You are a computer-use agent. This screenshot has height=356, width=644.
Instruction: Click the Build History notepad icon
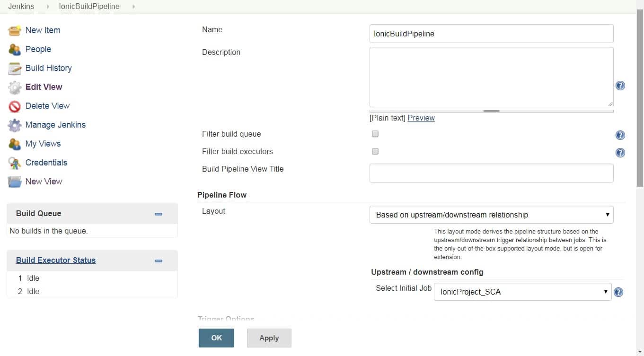15,69
